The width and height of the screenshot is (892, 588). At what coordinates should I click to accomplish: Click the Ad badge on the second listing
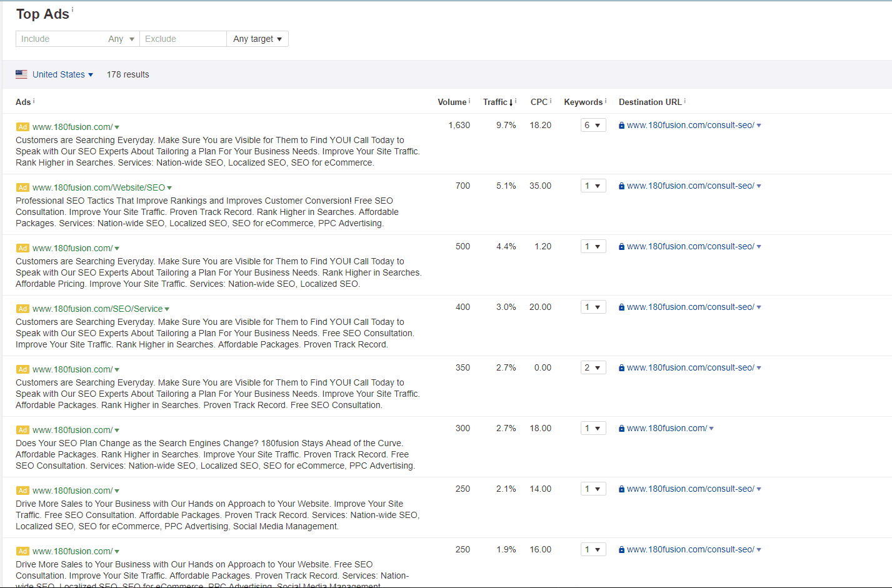[x=23, y=187]
